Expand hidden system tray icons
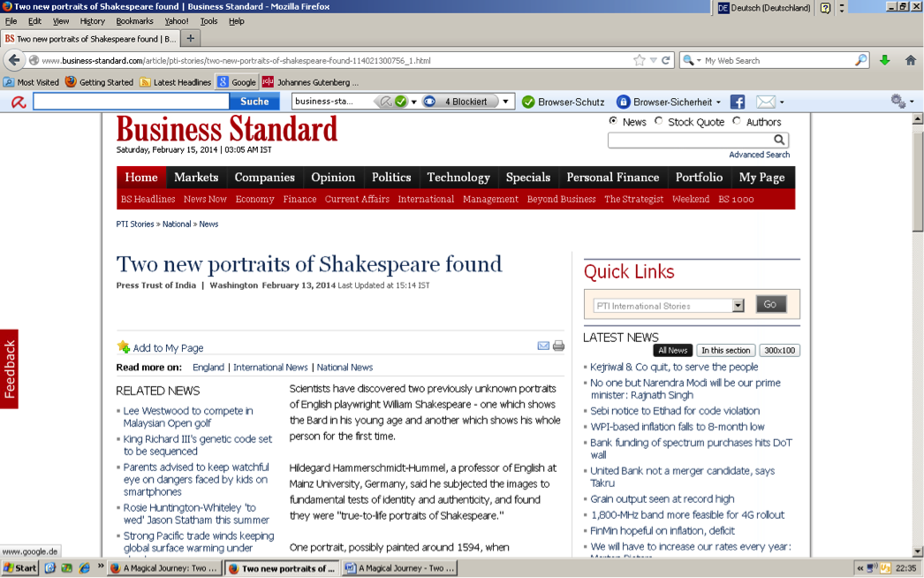 tap(860, 568)
